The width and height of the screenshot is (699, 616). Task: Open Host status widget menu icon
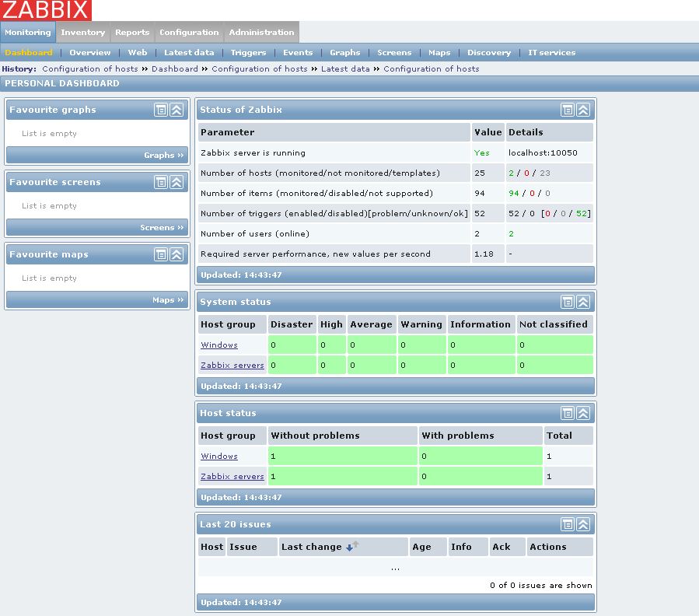(x=568, y=413)
